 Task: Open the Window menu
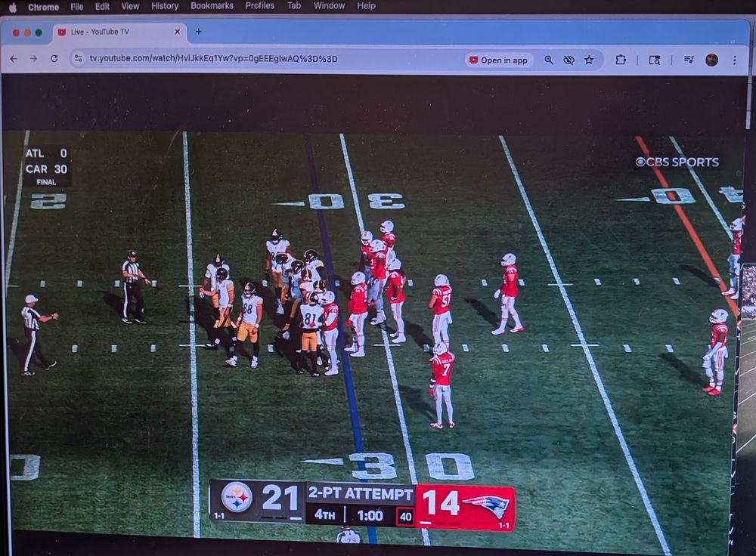(330, 6)
